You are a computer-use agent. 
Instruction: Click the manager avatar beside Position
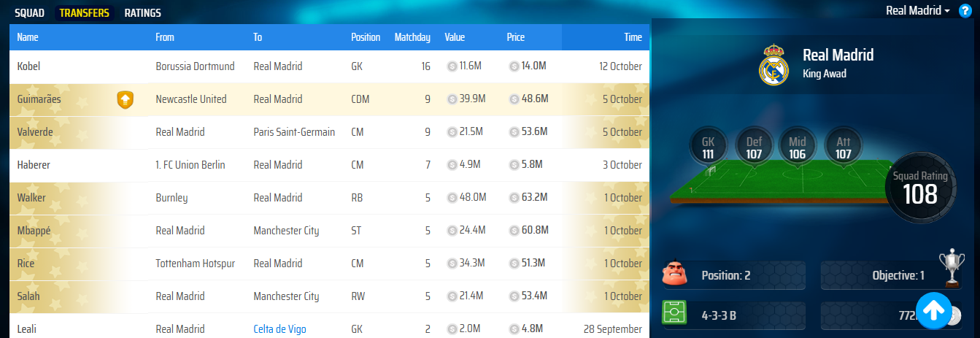point(674,275)
